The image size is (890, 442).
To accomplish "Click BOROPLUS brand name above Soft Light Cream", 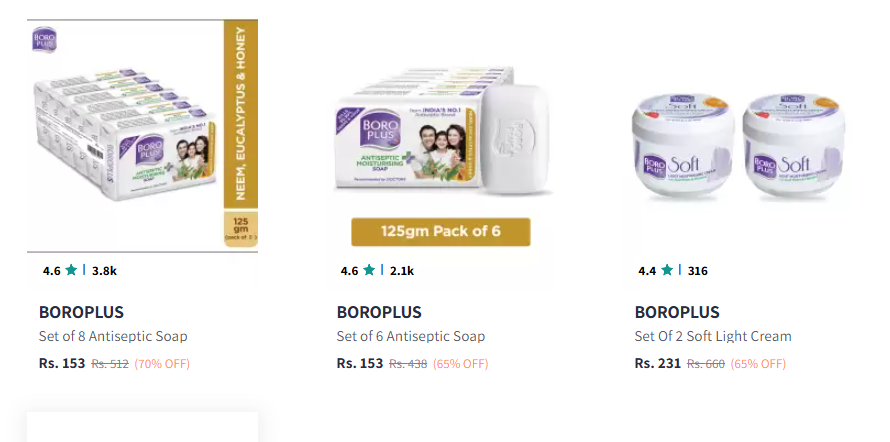I will 677,312.
